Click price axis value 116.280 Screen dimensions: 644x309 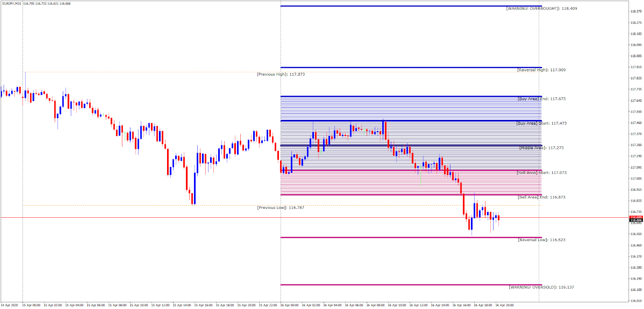coord(636,268)
